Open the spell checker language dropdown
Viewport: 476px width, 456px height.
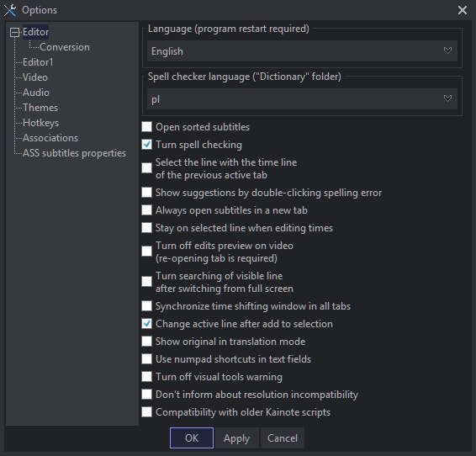point(302,99)
